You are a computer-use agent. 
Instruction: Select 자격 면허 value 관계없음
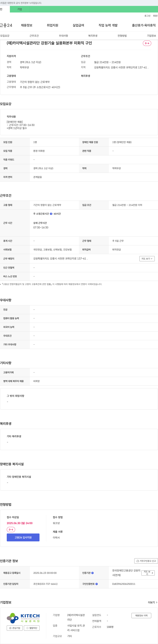38,177
